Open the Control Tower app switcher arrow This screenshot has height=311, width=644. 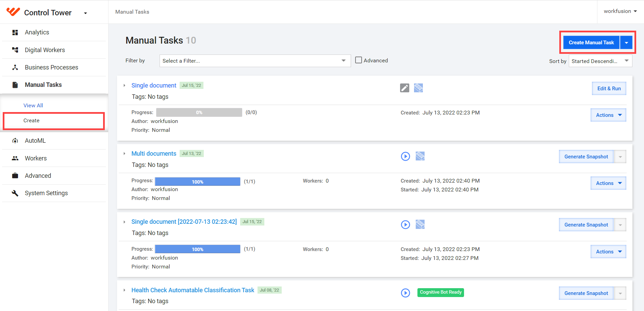(x=85, y=13)
